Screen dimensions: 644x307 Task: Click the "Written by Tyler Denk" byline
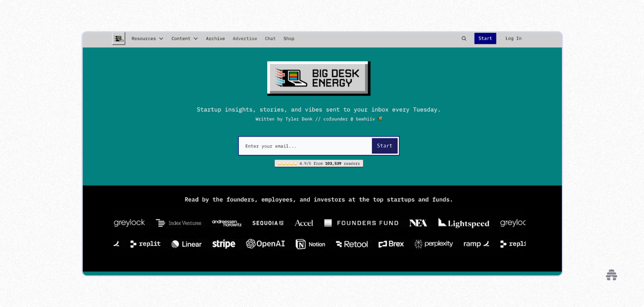tap(319, 119)
